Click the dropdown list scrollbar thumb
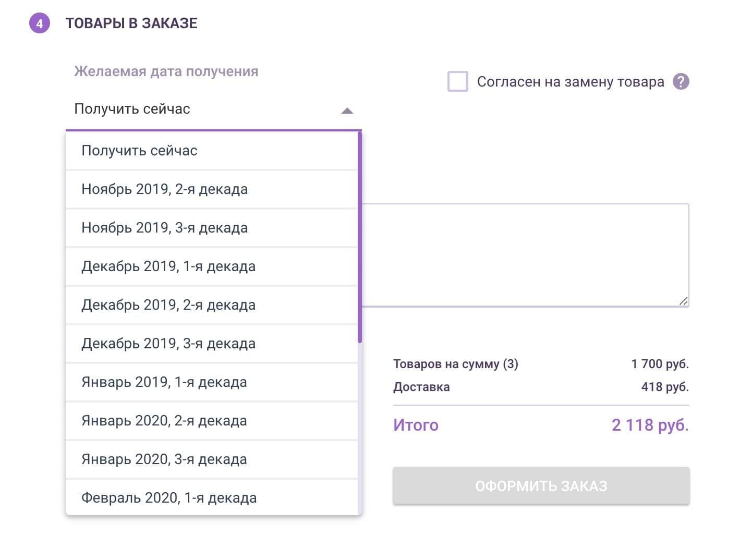752x560 pixels. pos(359,237)
